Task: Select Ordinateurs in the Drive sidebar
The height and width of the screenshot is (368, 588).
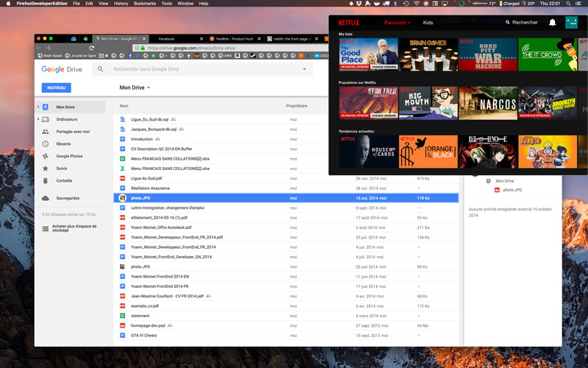Action: (x=67, y=119)
